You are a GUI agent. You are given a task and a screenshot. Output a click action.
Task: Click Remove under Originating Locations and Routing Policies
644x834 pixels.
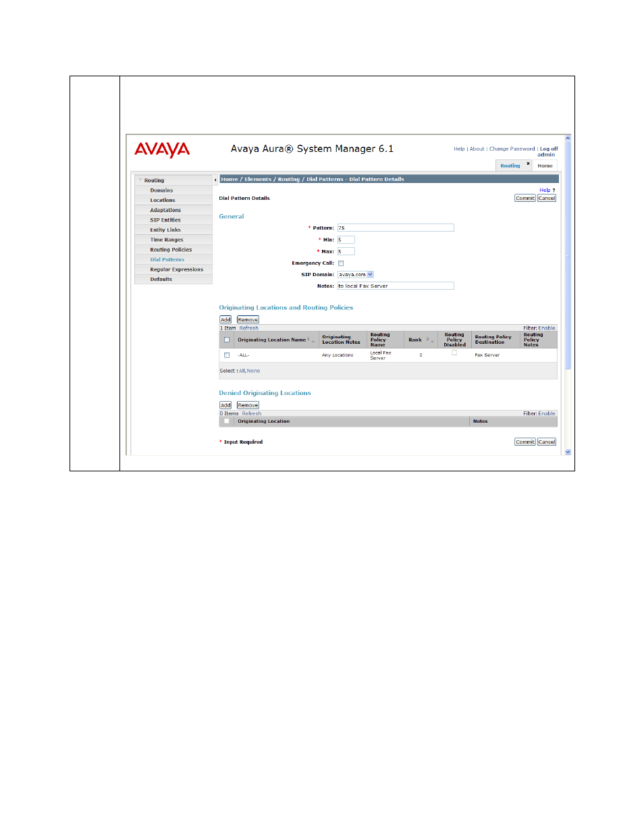pos(248,320)
